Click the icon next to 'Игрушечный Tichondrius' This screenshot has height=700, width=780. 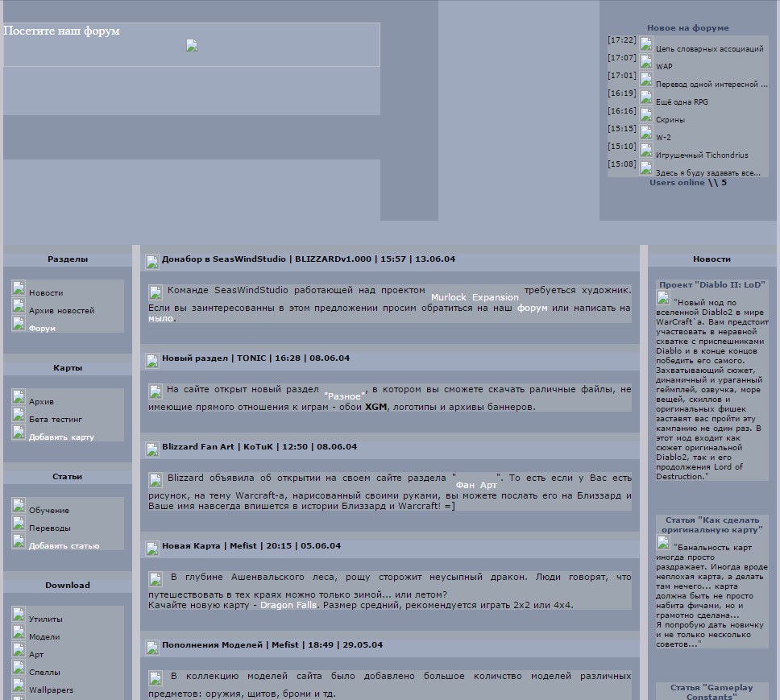pyautogui.click(x=646, y=150)
